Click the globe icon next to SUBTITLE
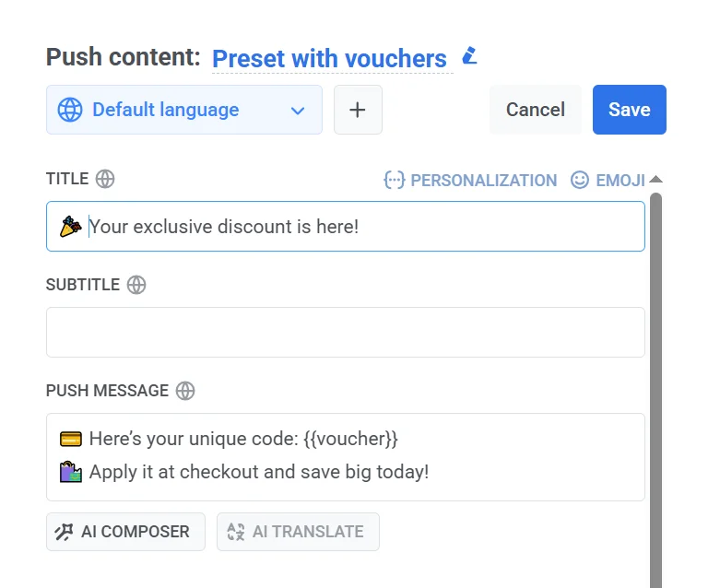Viewport: 720px width, 588px height. coord(136,285)
